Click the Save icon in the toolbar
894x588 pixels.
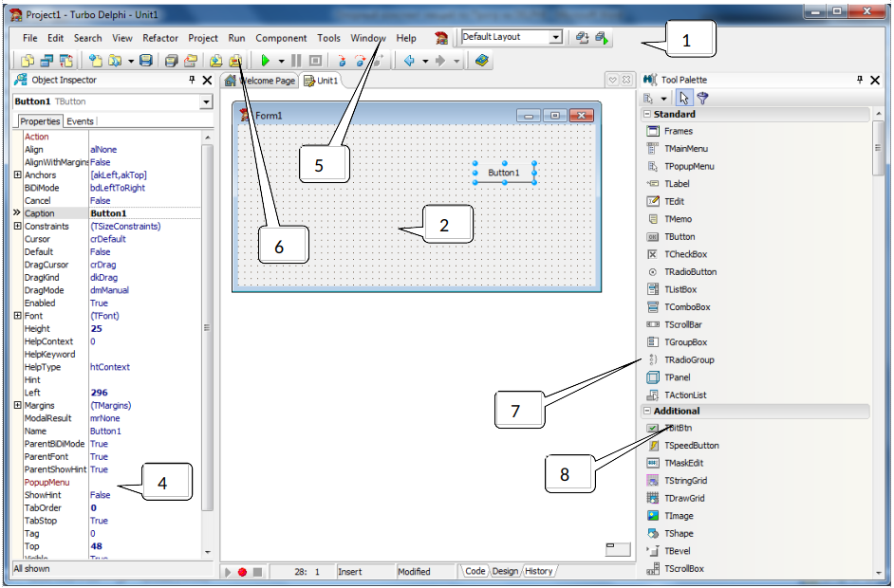tap(145, 61)
